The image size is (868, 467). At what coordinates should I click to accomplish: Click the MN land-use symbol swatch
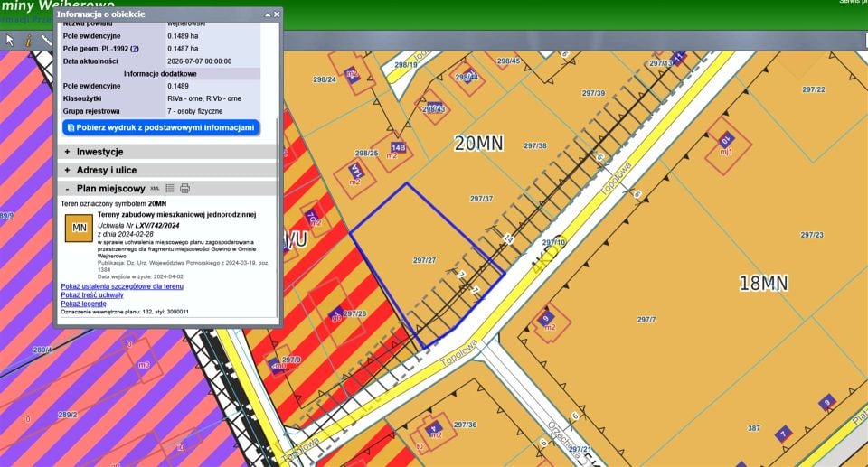(80, 228)
